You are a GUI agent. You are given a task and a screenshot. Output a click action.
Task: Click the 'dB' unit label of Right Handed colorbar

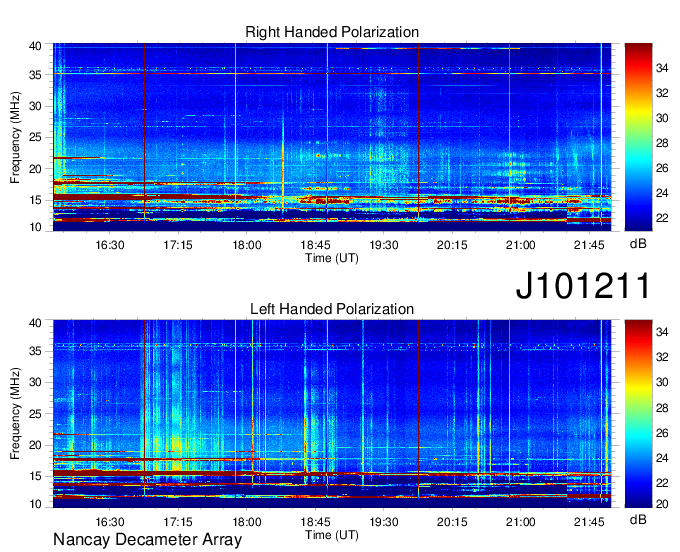pyautogui.click(x=638, y=244)
